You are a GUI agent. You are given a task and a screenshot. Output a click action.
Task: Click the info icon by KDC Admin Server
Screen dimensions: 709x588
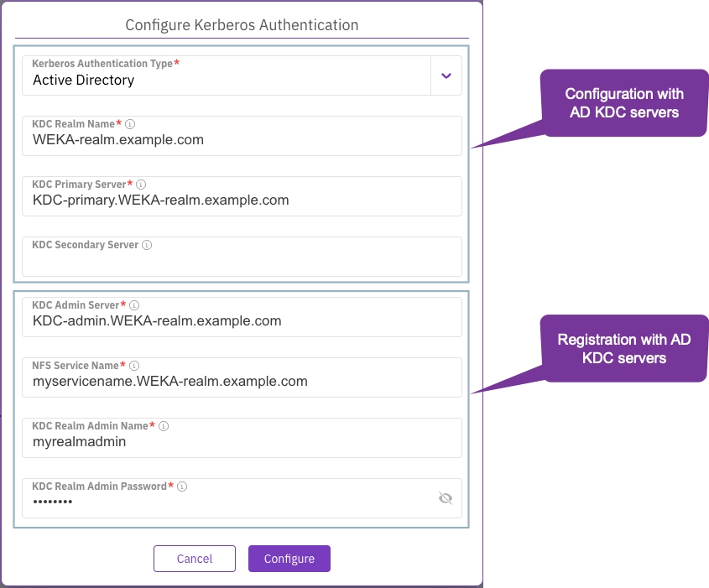(x=135, y=305)
